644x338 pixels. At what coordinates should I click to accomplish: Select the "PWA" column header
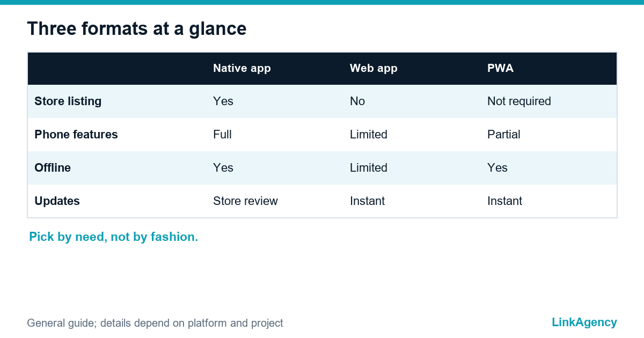(x=501, y=68)
